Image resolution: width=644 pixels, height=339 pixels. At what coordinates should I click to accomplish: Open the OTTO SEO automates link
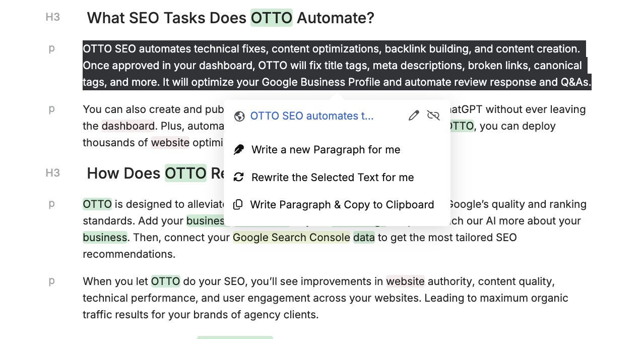pos(312,116)
